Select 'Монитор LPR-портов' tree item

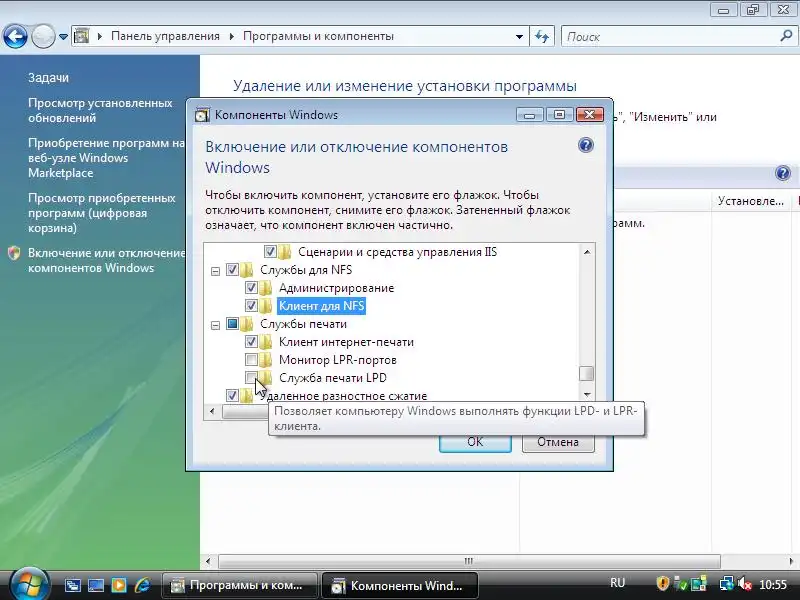338,360
